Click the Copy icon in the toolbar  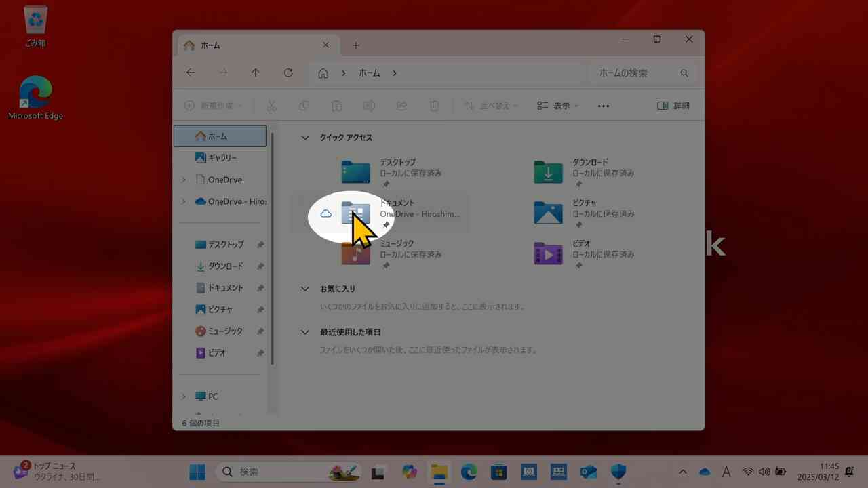pyautogui.click(x=304, y=106)
